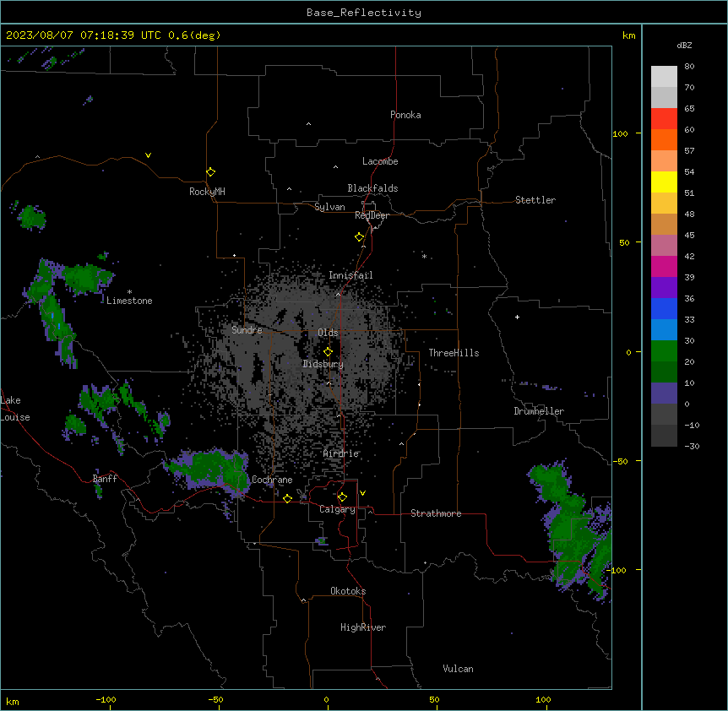Click the Sylvan label
The width and height of the screenshot is (728, 711).
click(329, 207)
